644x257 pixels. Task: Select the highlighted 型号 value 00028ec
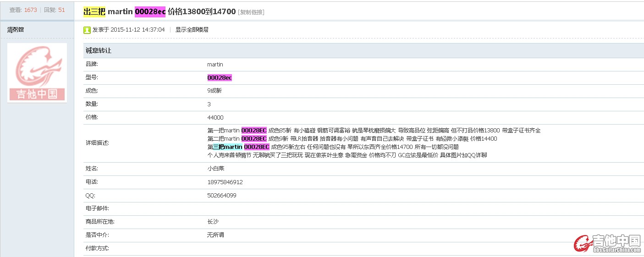tap(220, 78)
